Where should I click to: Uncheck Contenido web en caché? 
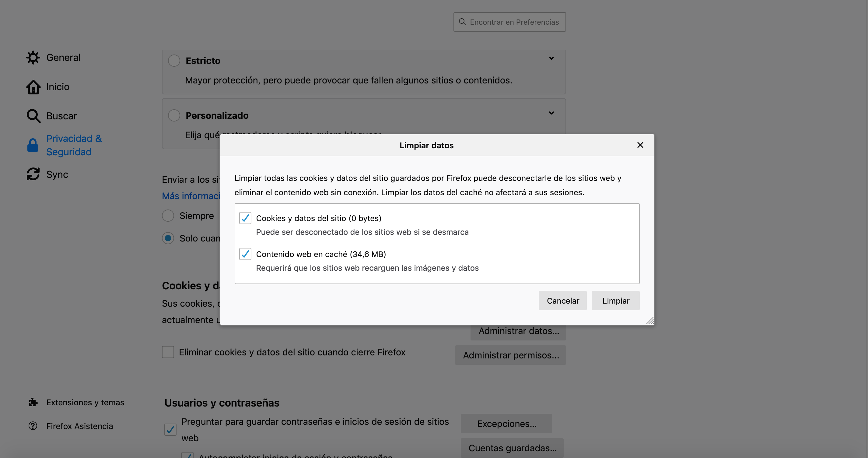point(245,254)
